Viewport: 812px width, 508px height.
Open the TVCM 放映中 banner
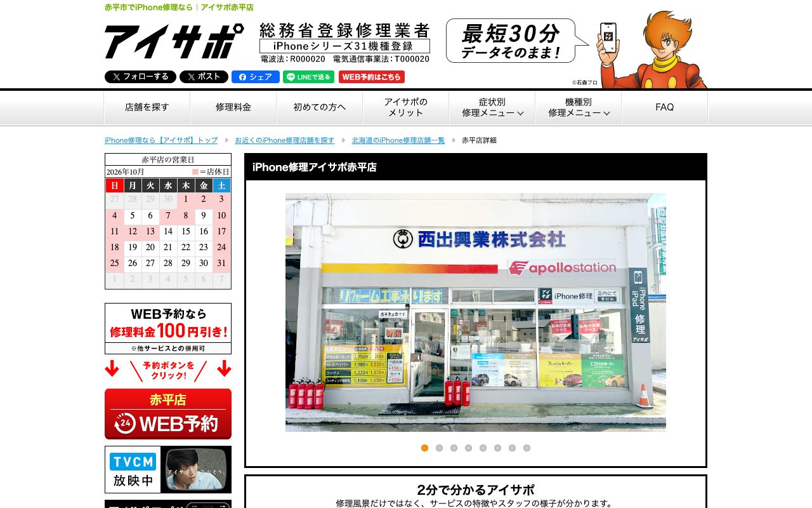(168, 469)
